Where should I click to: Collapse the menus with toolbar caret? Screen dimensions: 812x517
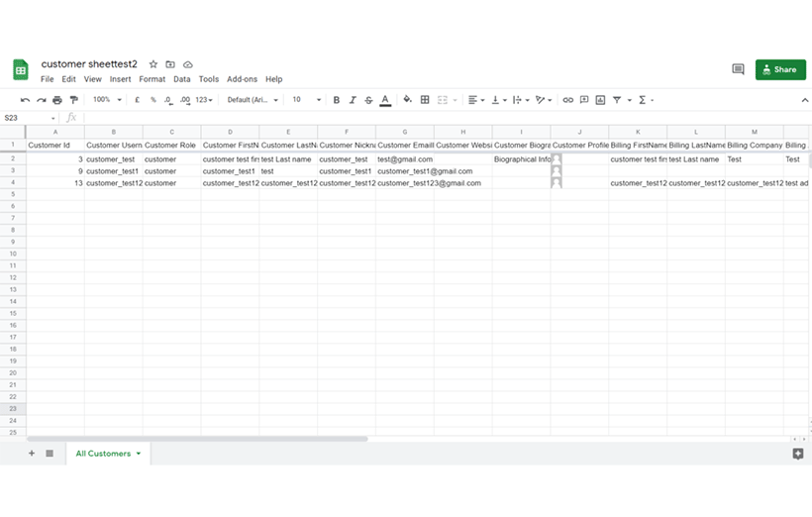(x=805, y=100)
